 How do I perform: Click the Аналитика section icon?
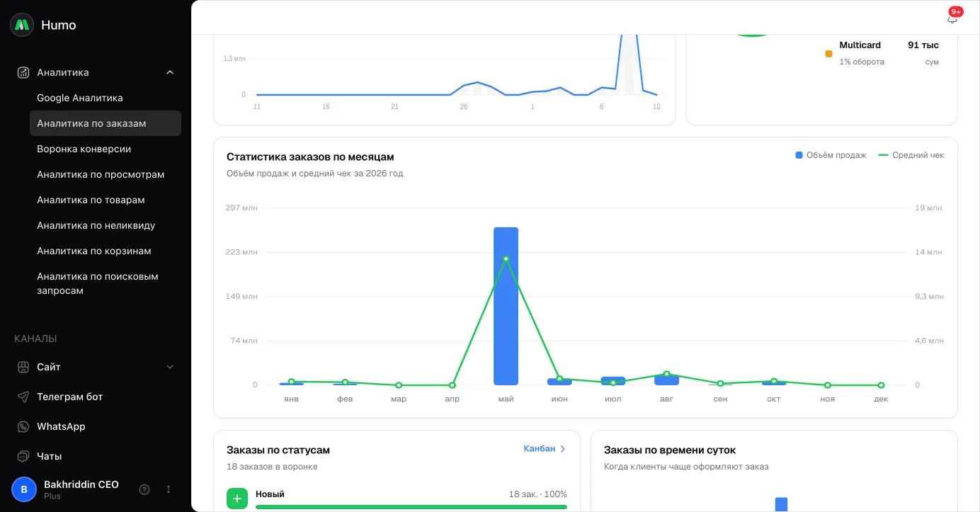23,72
